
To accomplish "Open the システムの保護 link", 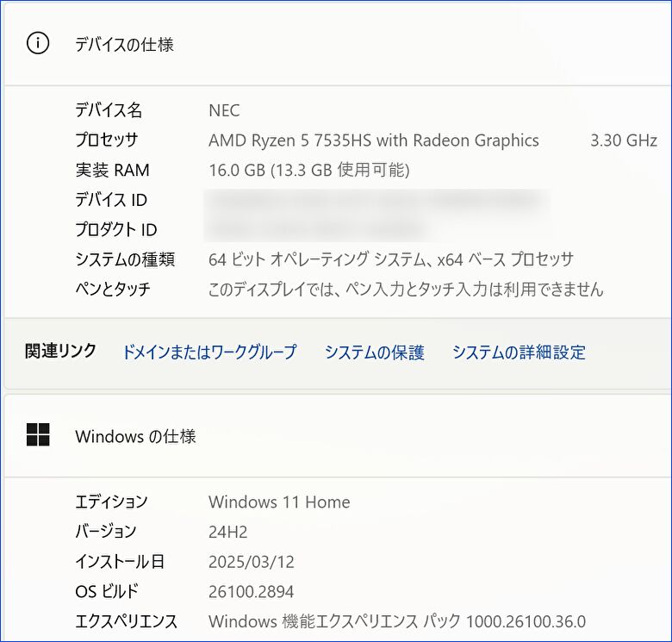I will point(374,352).
